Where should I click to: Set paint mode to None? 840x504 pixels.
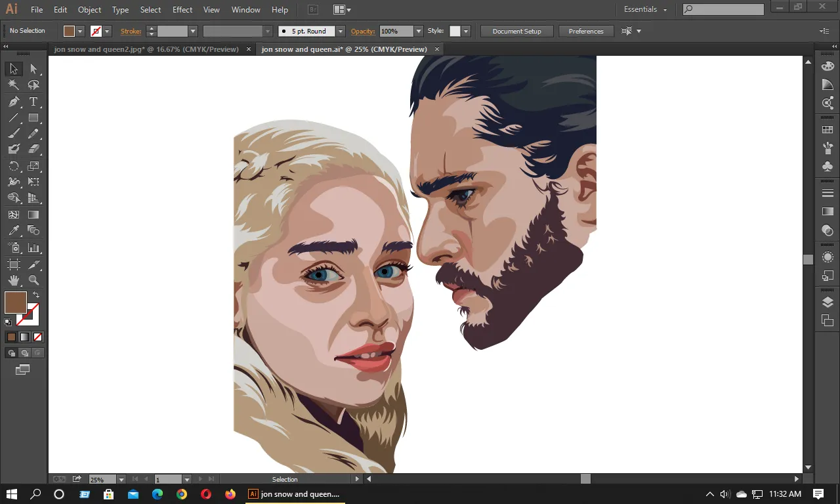37,337
